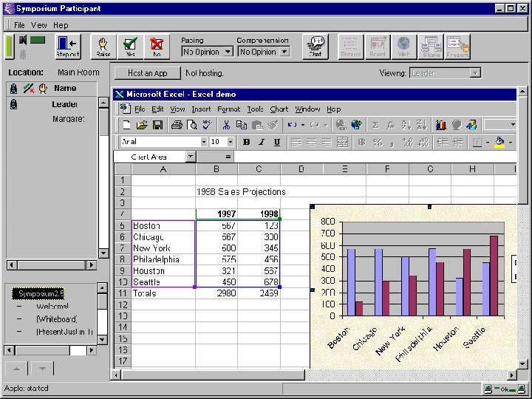Click the Cut scissors icon
This screenshot has width=532, height=399.
(226, 125)
